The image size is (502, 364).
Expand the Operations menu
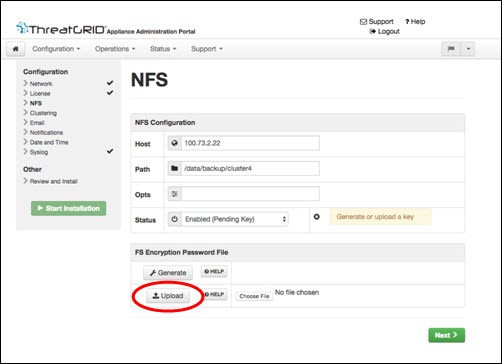coord(115,49)
